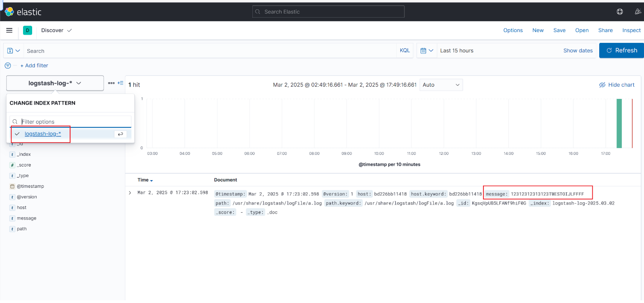Toggle the KQL query language
Viewport: 644px width, 303px height.
click(x=405, y=51)
